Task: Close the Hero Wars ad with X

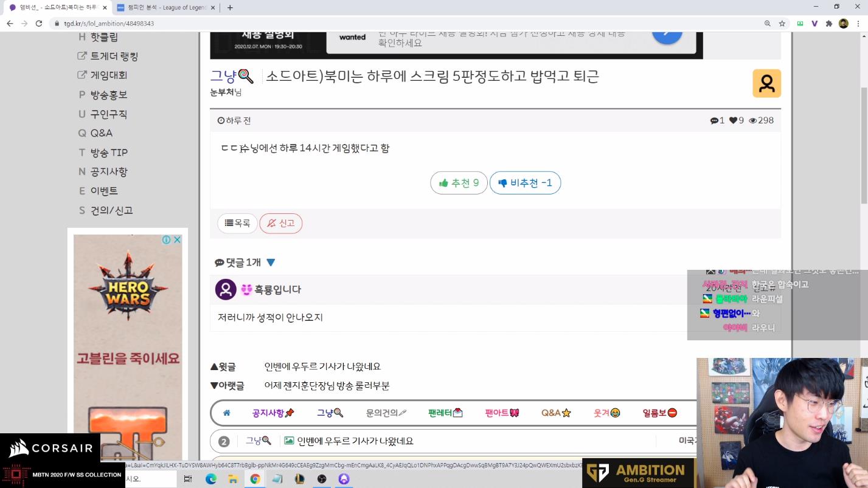Action: tap(177, 240)
